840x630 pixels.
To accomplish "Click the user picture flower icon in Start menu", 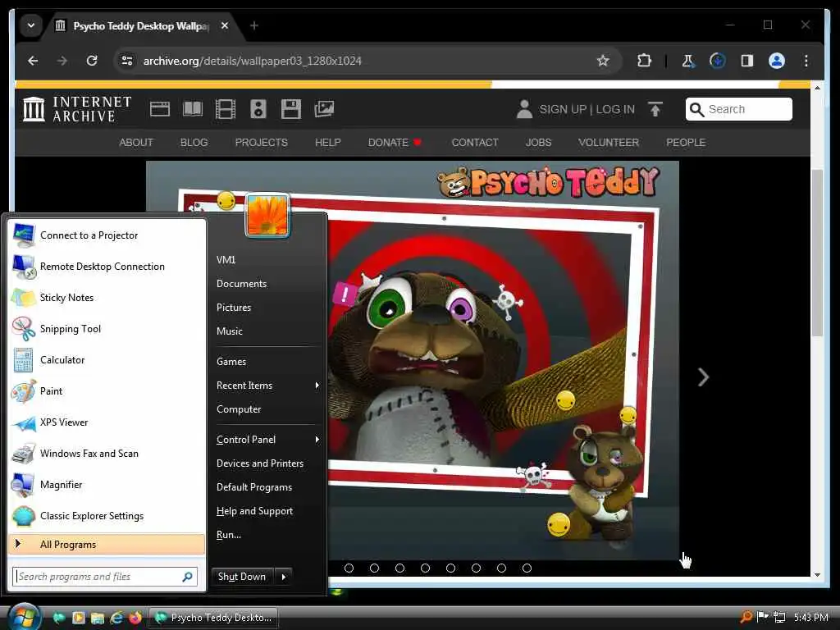I will (267, 216).
